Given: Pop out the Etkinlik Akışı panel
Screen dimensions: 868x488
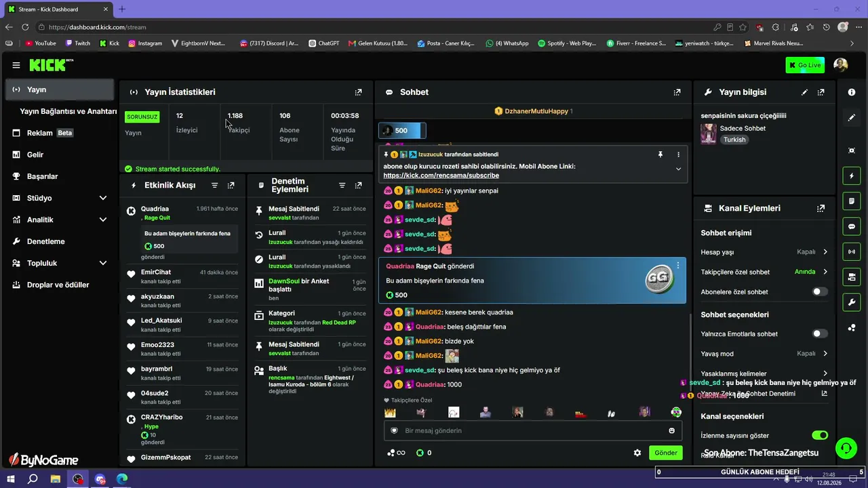Looking at the screenshot, I should point(231,185).
